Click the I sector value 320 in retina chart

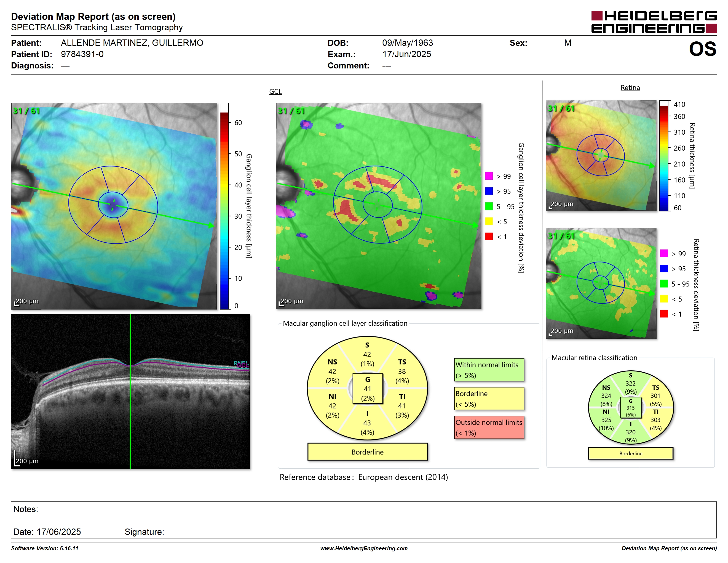coord(630,432)
